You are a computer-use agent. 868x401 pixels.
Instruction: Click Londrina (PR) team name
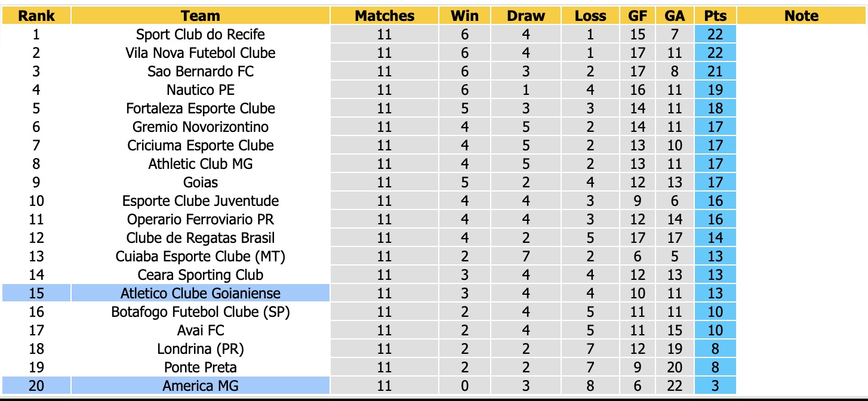click(x=201, y=348)
